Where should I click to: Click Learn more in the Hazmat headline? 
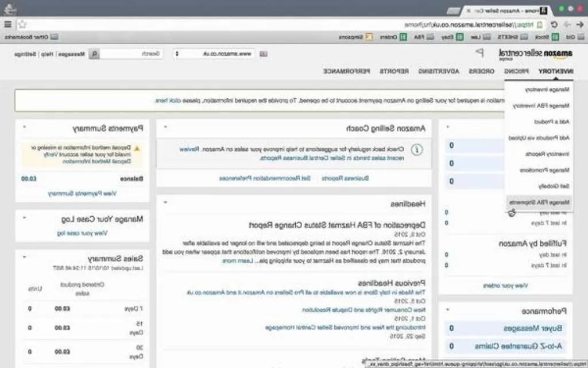pyautogui.click(x=237, y=260)
